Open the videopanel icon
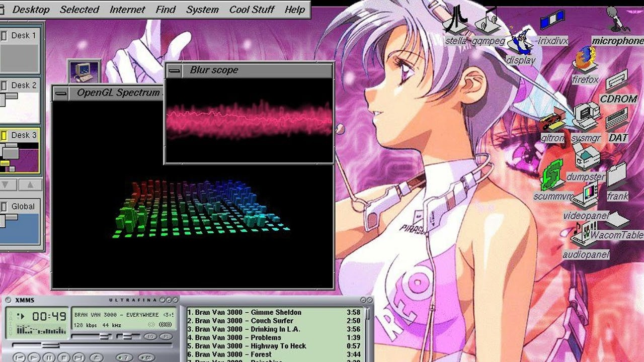Screen dimensions: 644x362 click(586, 202)
